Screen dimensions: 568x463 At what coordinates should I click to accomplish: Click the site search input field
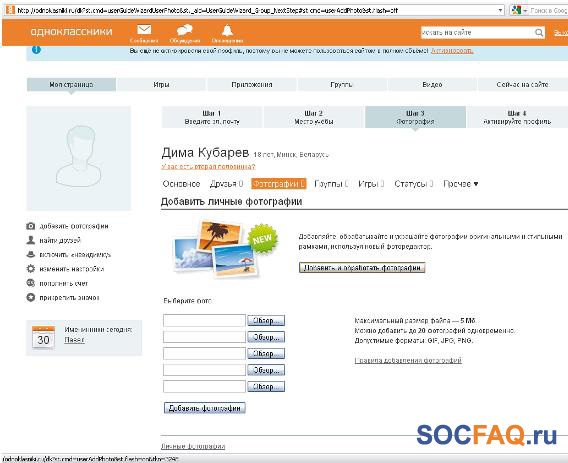click(477, 33)
